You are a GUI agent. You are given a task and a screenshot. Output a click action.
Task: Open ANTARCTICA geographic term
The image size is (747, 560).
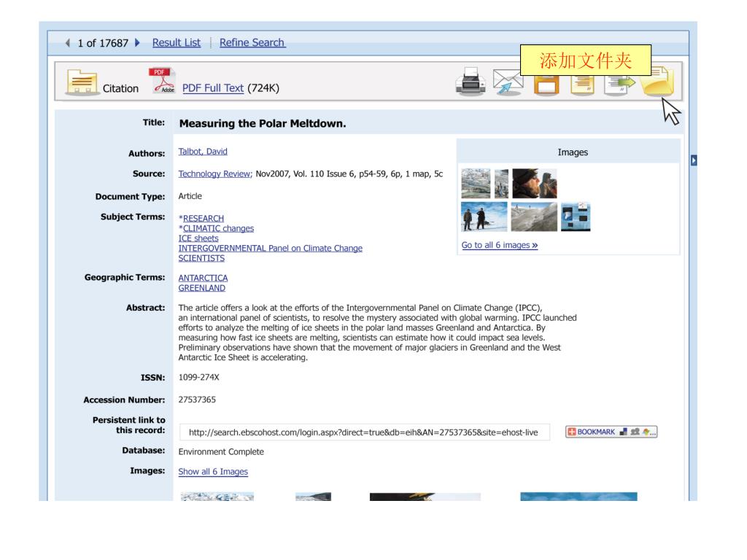click(x=203, y=278)
